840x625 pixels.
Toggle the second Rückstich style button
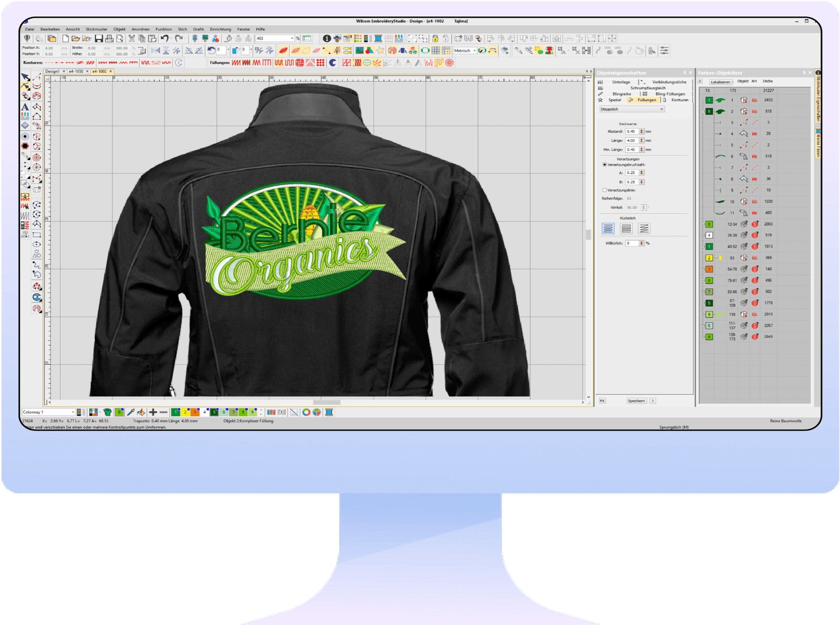point(626,228)
